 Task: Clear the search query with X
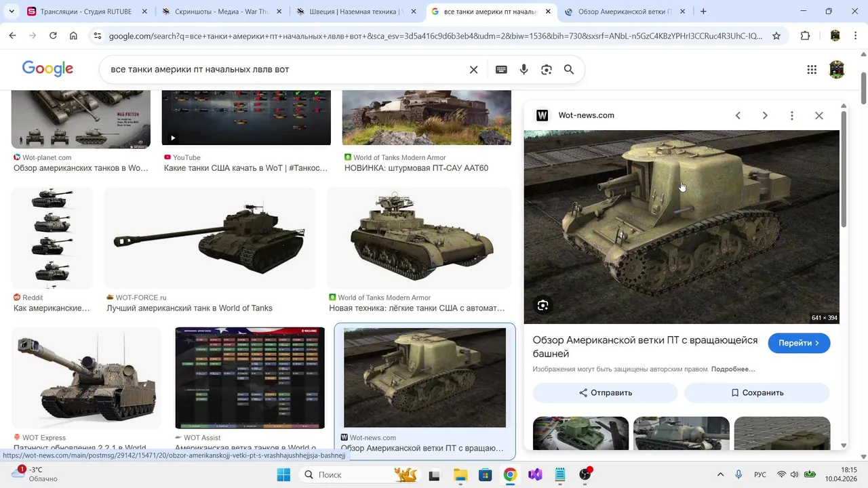coord(474,69)
